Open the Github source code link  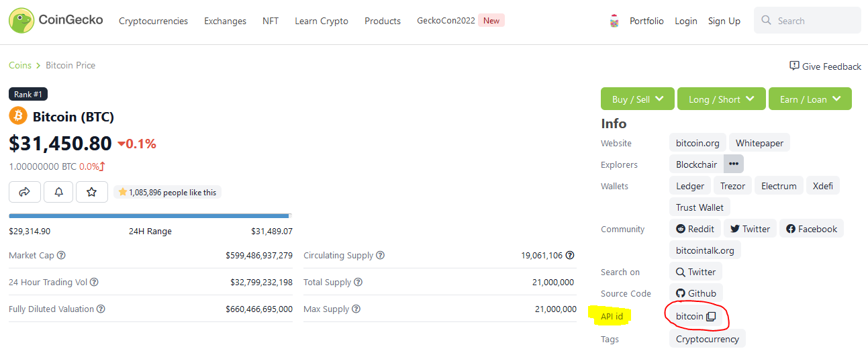pos(695,293)
